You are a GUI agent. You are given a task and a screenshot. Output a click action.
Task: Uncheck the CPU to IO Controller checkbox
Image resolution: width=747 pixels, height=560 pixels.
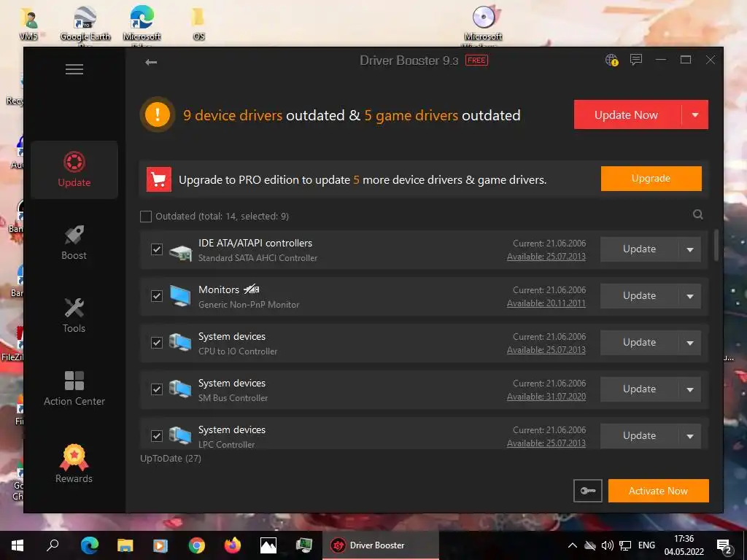click(157, 343)
